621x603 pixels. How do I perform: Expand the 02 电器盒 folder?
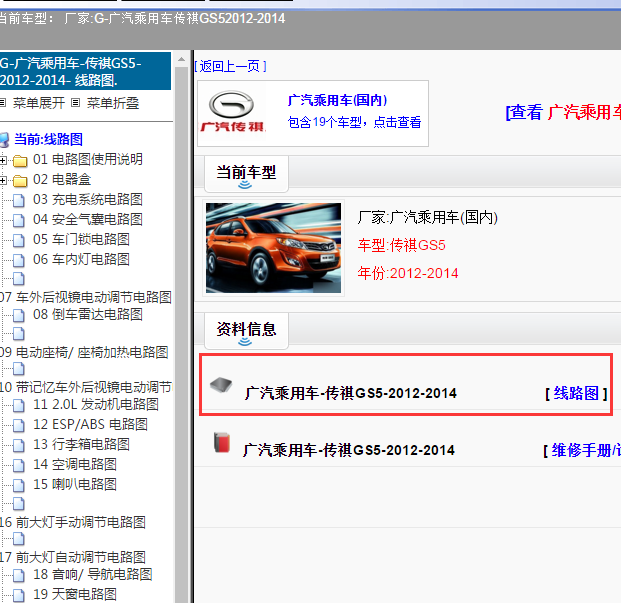tap(3, 181)
